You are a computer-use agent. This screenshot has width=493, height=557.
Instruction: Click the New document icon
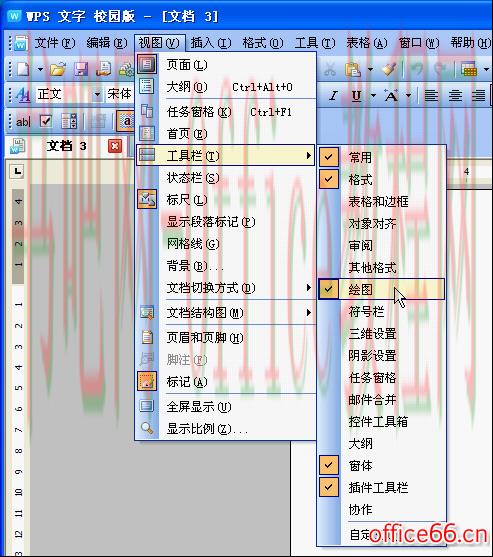click(23, 69)
